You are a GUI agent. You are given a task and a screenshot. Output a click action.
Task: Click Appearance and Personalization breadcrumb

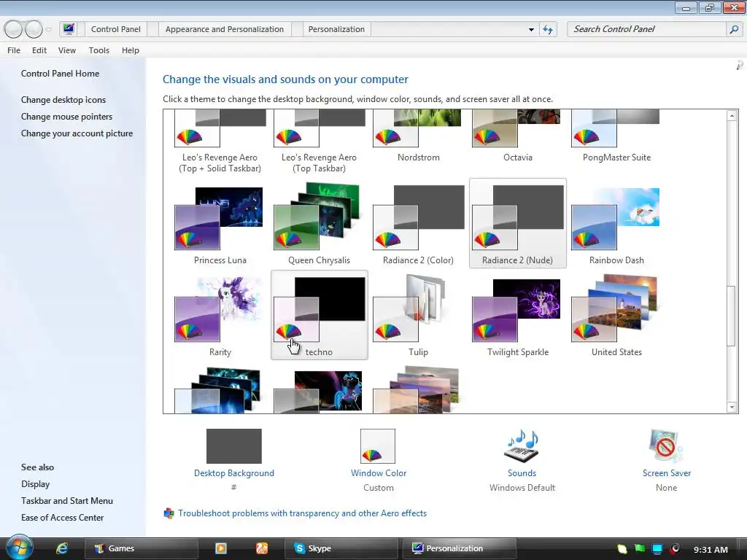pyautogui.click(x=225, y=29)
